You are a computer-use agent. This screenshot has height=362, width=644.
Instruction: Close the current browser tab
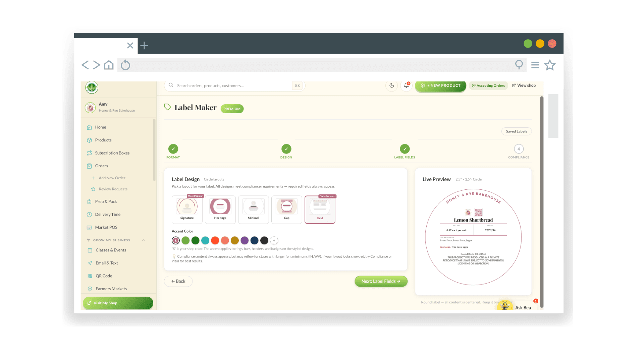[x=130, y=45]
